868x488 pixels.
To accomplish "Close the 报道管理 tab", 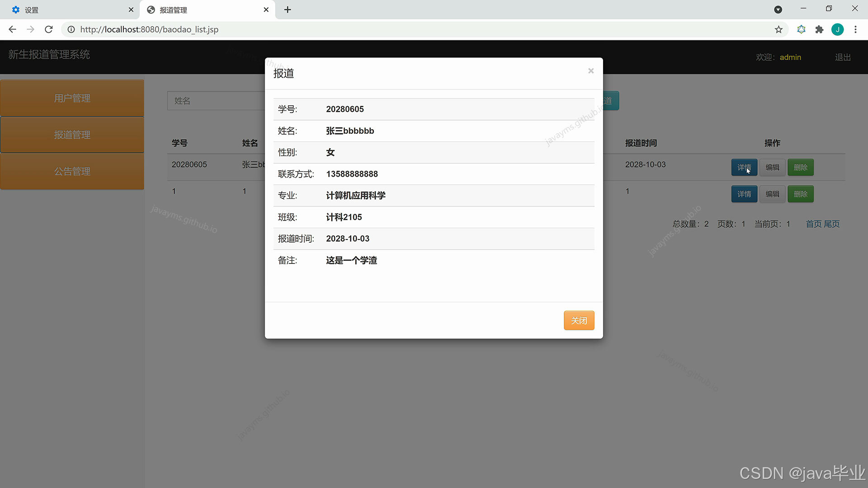I will (266, 9).
